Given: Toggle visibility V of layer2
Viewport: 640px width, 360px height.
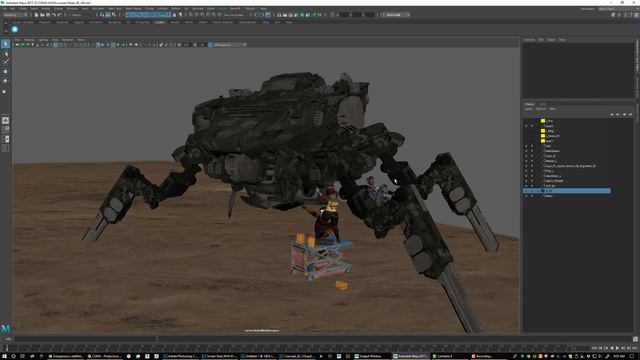Looking at the screenshot, I should click(x=526, y=126).
